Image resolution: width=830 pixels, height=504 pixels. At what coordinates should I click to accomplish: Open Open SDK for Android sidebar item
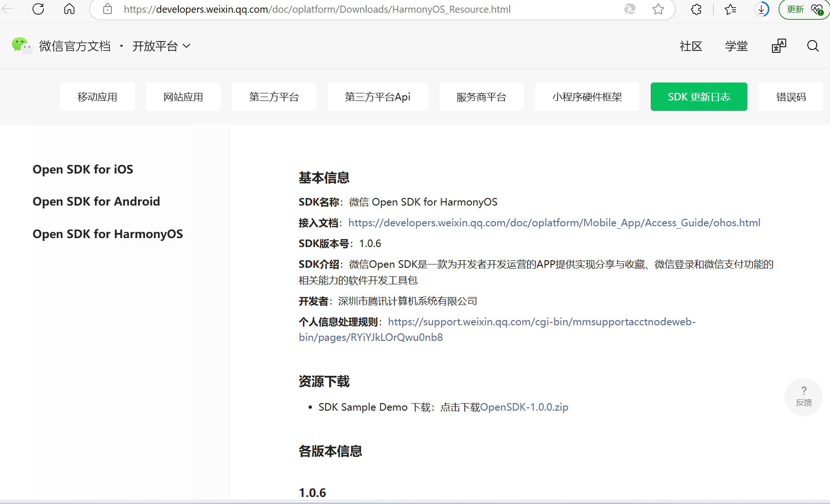96,201
